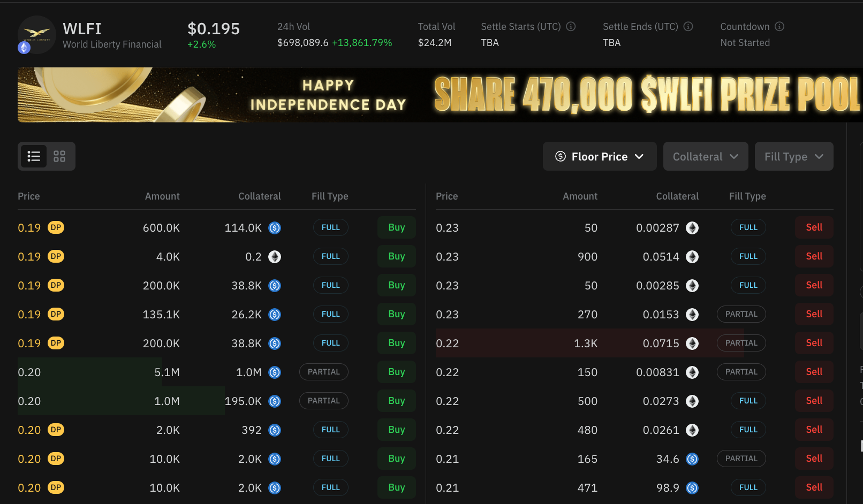Open the Fill Type filter dropdown
The width and height of the screenshot is (863, 504).
click(x=794, y=156)
